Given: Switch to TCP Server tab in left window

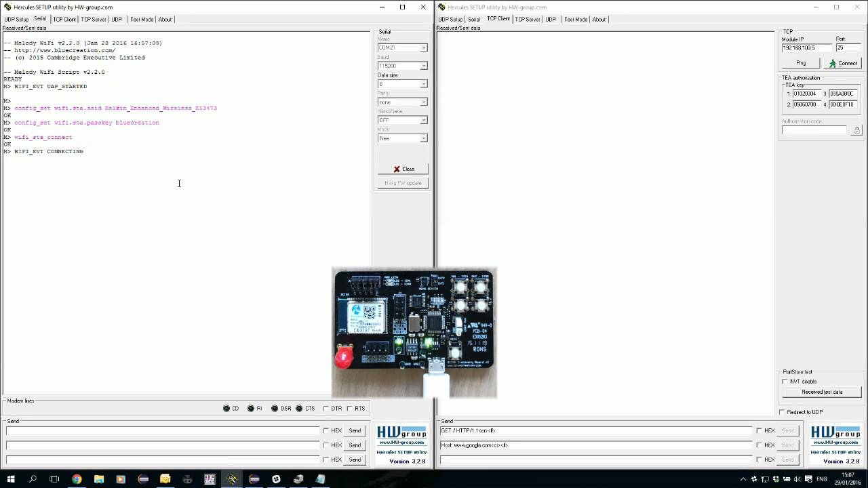Looking at the screenshot, I should (x=94, y=19).
